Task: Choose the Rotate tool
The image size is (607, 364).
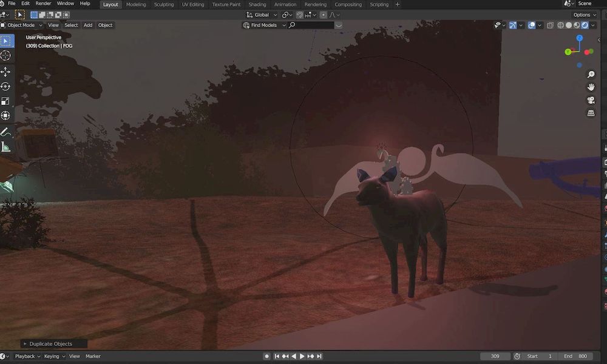Action: tap(6, 86)
